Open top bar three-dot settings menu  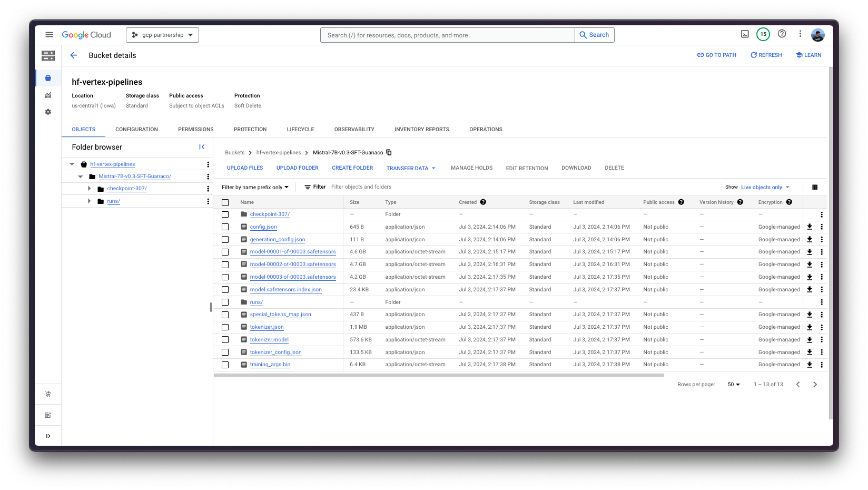point(800,34)
